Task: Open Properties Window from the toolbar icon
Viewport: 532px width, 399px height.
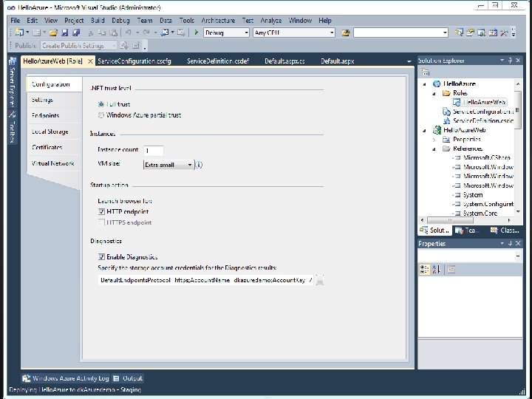Action: (470, 33)
